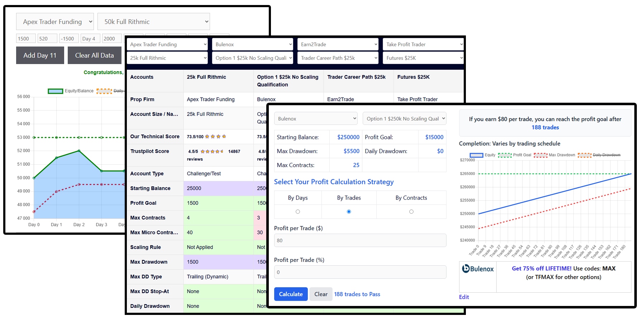Open the Bulenox dropdown in the calculator window
Viewport: 644px width, 321px height.
pyautogui.click(x=316, y=118)
